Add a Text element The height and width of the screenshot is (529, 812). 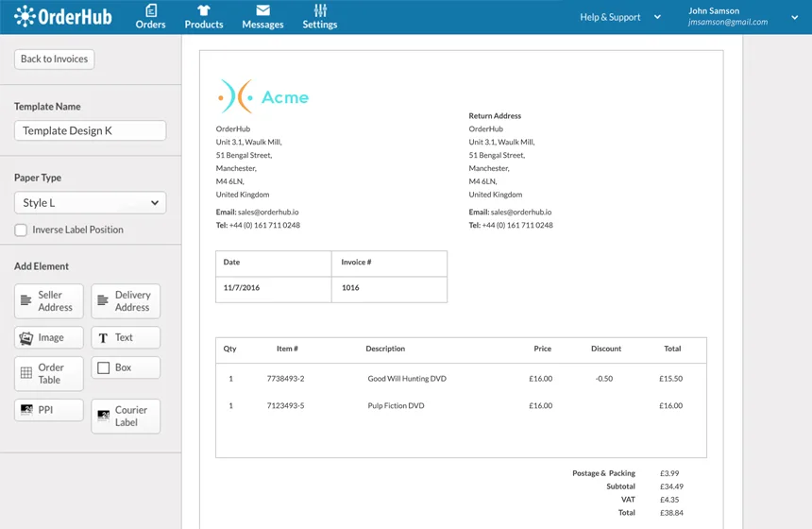click(126, 337)
